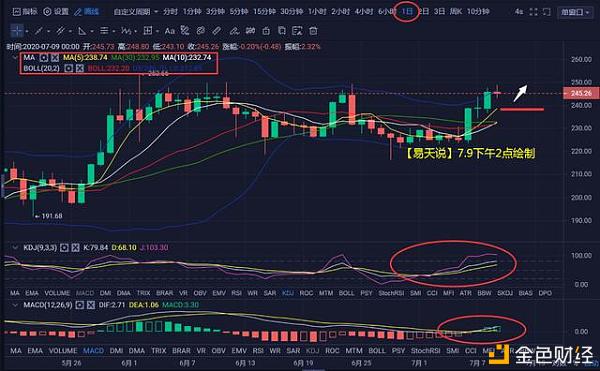Image resolution: width=600 pixels, height=371 pixels.
Task: Select VOLUME in the MACD panel indicator row
Action: 63,350
